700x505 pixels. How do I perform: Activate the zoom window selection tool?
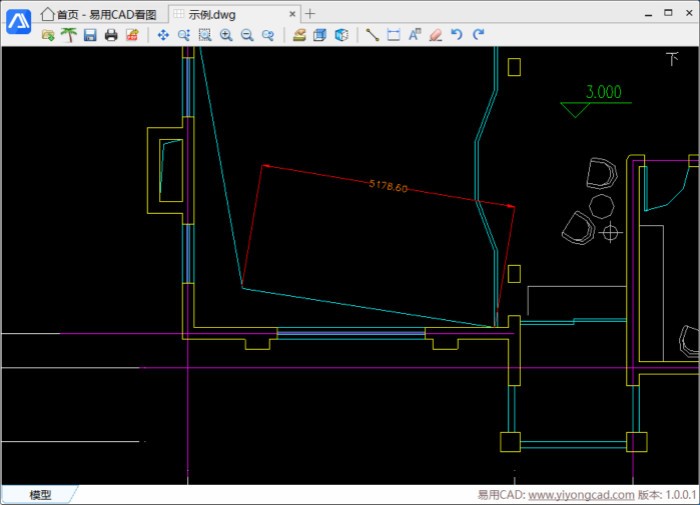pyautogui.click(x=205, y=35)
